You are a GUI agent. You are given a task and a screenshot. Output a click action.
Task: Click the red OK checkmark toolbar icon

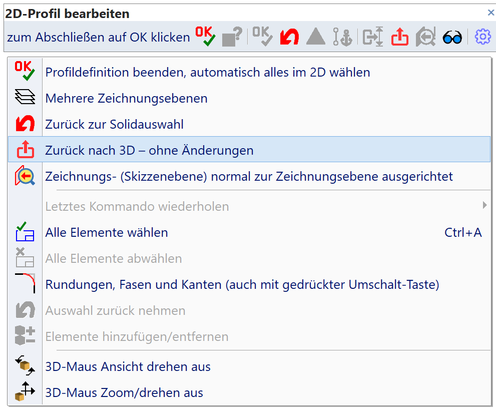point(205,36)
